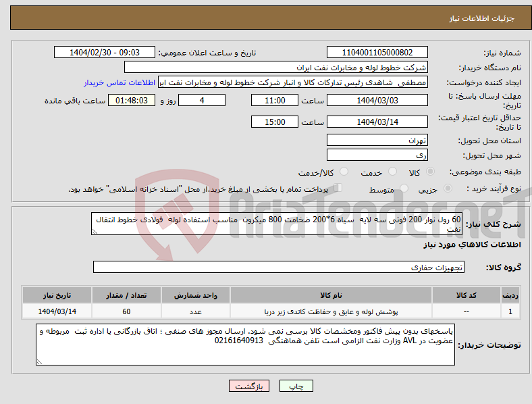Click the deadline time field 11:00
Viewport: 532px width, 404px height.
coord(275,100)
